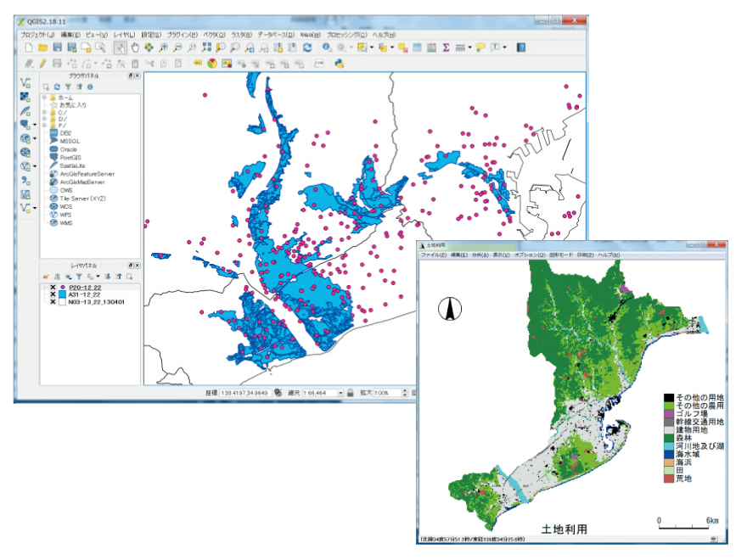Screen dimensions: 747x560
Task: Click the Identify Features tool
Action: 327,48
